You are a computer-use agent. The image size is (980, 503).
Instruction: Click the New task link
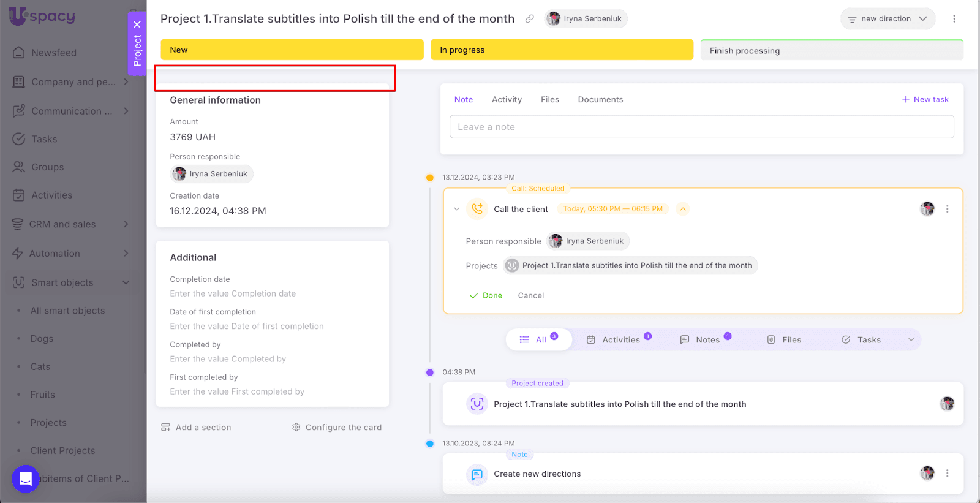click(925, 99)
